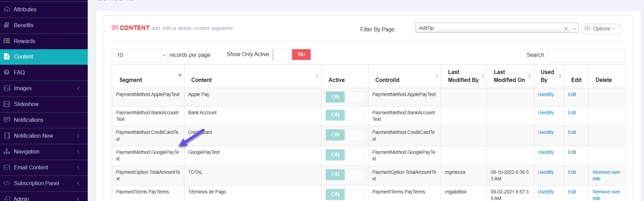Click the Images picture icon

7,88
